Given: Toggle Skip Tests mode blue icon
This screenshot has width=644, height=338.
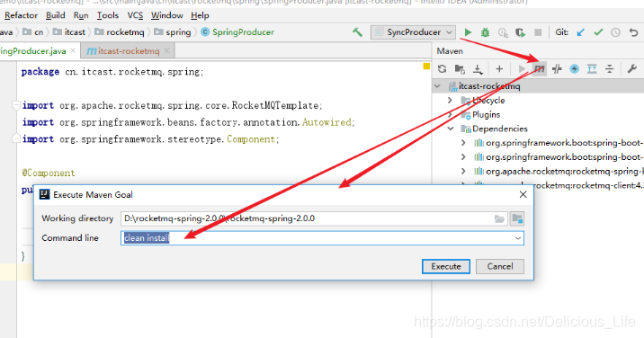Looking at the screenshot, I should pos(574,69).
